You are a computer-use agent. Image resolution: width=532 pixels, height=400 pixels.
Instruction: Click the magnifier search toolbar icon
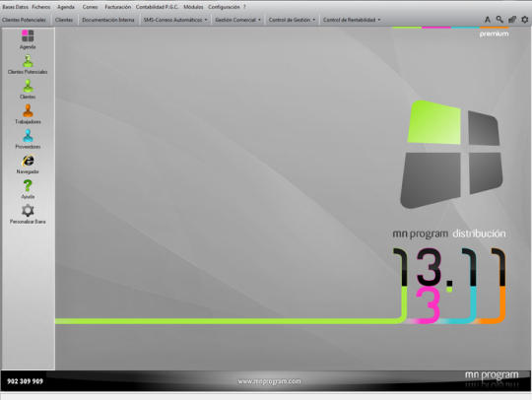click(x=499, y=20)
